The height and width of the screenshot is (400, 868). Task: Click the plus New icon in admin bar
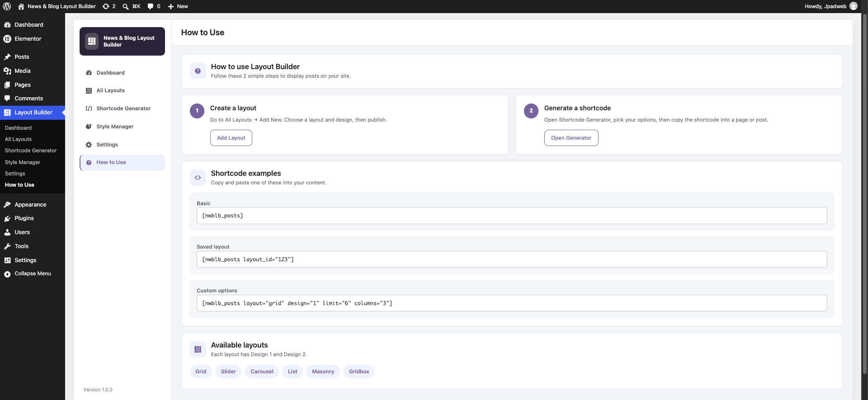pos(171,6)
